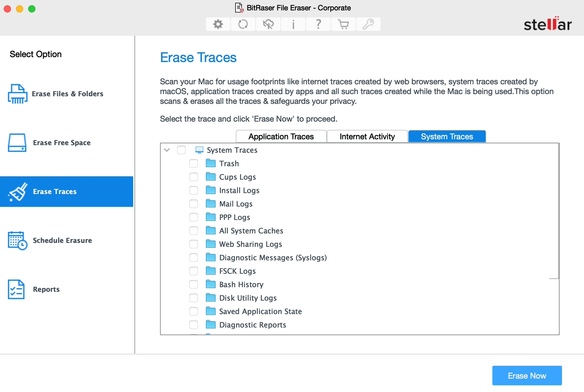Select the Erase Traces sidebar label

(55, 192)
